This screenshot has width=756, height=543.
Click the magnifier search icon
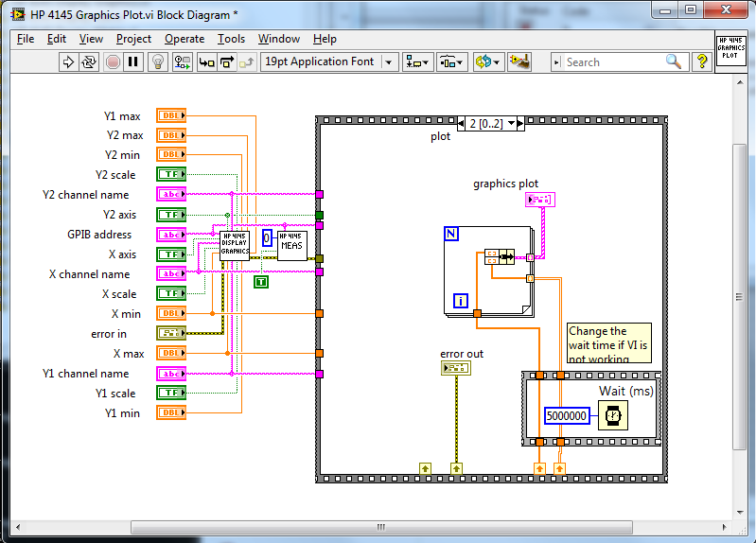674,61
